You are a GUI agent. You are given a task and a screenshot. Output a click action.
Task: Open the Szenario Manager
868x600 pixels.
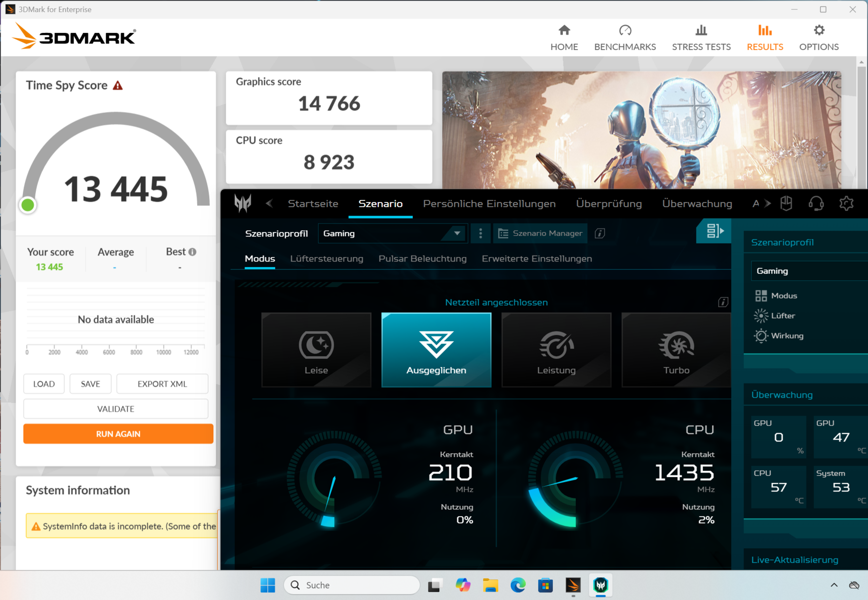pyautogui.click(x=540, y=233)
